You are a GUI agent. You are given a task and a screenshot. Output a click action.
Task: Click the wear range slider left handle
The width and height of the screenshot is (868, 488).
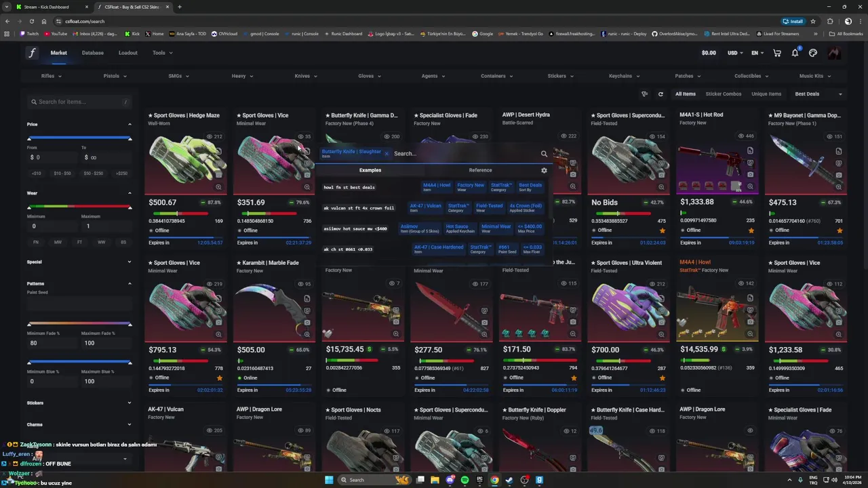[29, 207]
